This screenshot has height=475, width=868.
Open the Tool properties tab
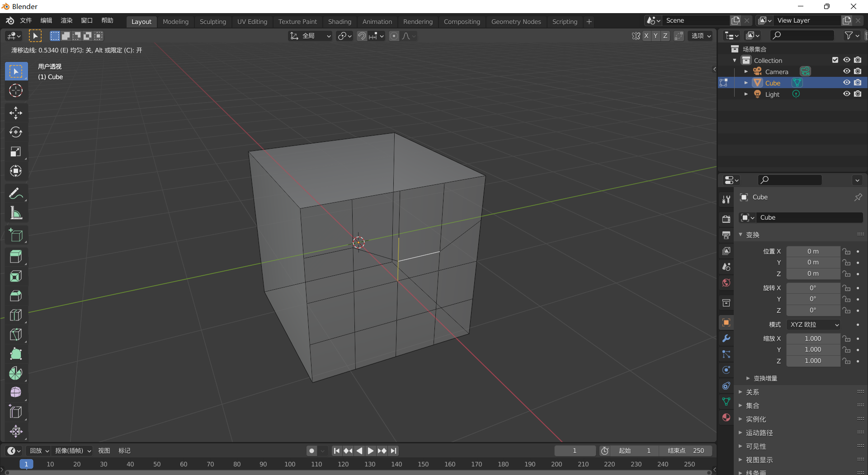pos(726,199)
